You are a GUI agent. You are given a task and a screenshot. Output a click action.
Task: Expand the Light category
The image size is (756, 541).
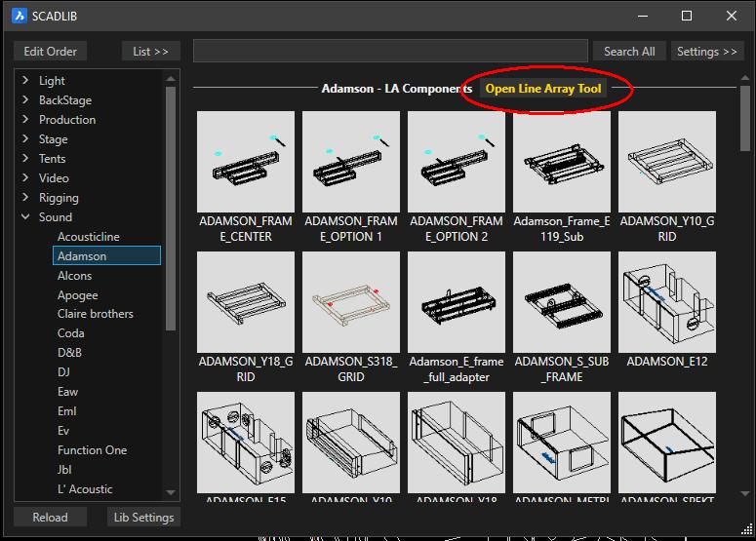[25, 81]
